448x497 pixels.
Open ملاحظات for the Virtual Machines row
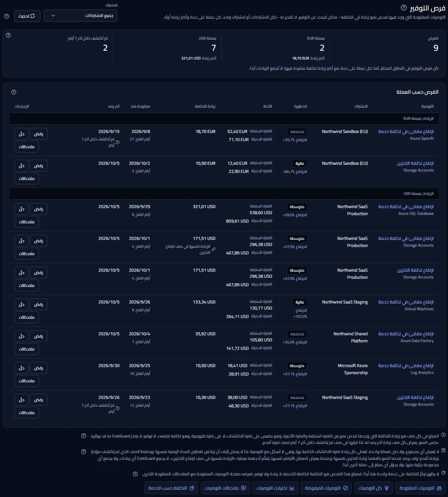pyautogui.click(x=27, y=317)
